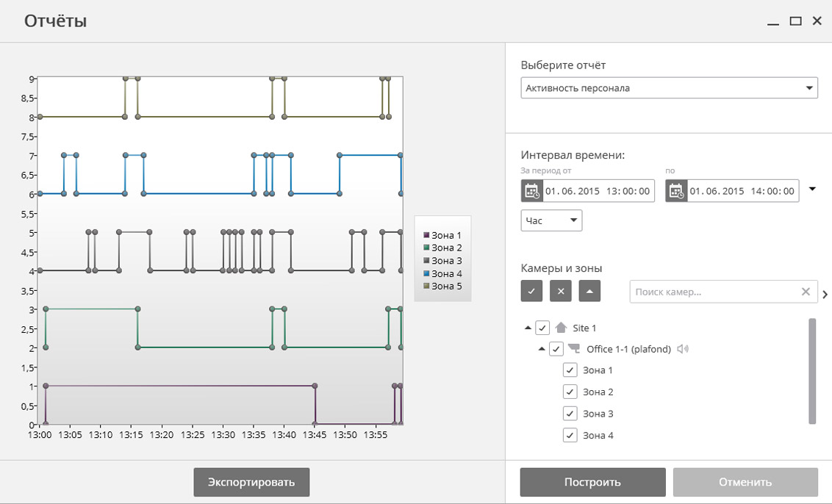Click the speaker icon beside Office 1-1
This screenshot has width=832, height=504.
click(x=683, y=349)
